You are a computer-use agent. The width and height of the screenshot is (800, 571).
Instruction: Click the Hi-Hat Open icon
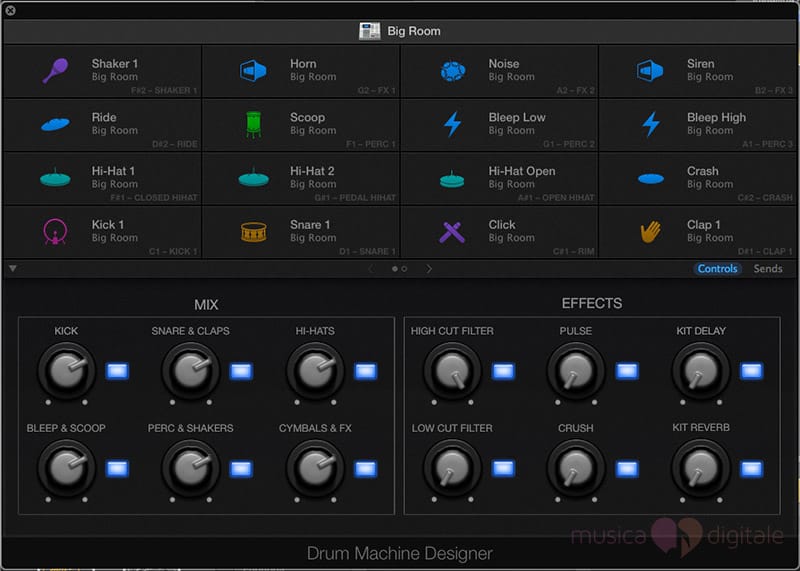coord(452,179)
